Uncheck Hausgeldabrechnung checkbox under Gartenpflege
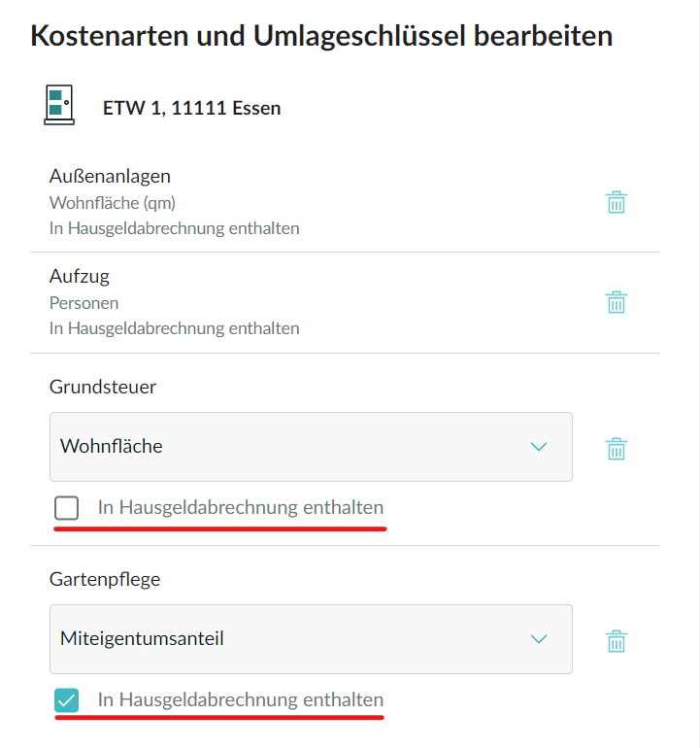 click(67, 700)
